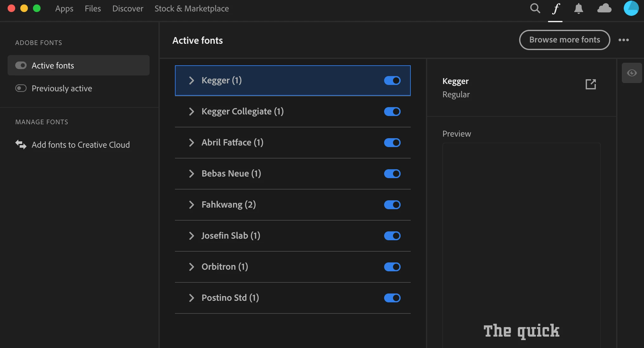Turn off the Orbitron font toggle

pyautogui.click(x=392, y=267)
